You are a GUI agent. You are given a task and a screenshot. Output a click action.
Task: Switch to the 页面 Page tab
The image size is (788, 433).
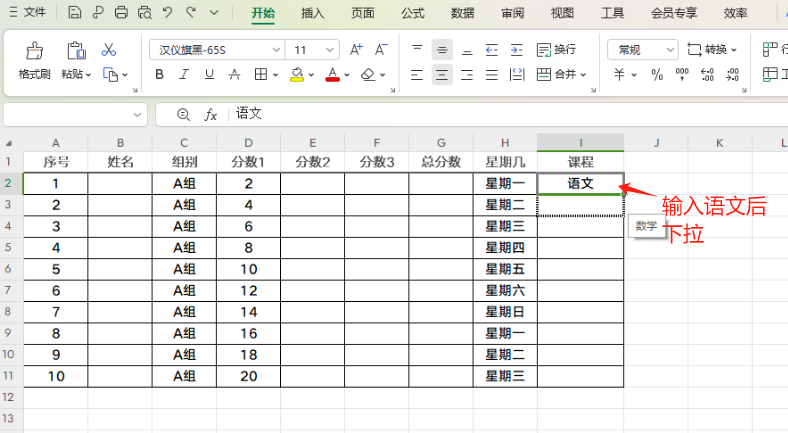[362, 13]
